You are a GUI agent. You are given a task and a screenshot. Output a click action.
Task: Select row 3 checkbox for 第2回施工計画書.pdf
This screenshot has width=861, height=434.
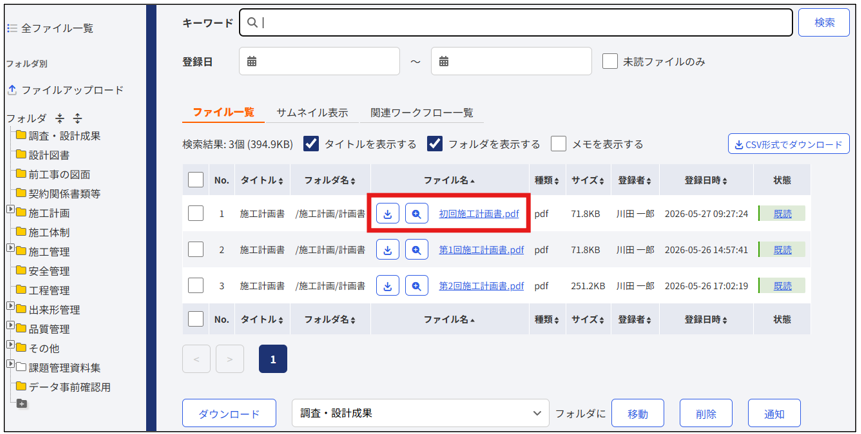tap(195, 286)
